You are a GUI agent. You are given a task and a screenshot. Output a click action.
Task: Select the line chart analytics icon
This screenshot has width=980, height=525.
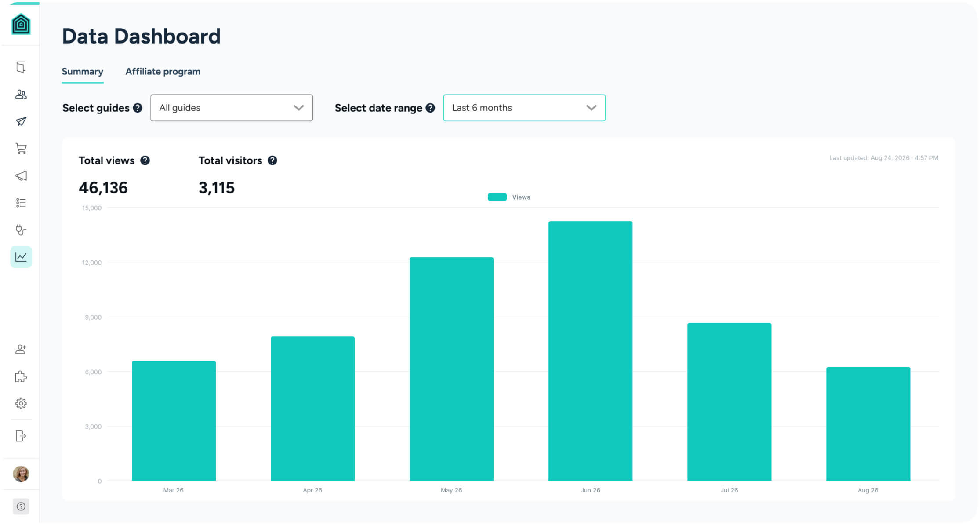21,257
